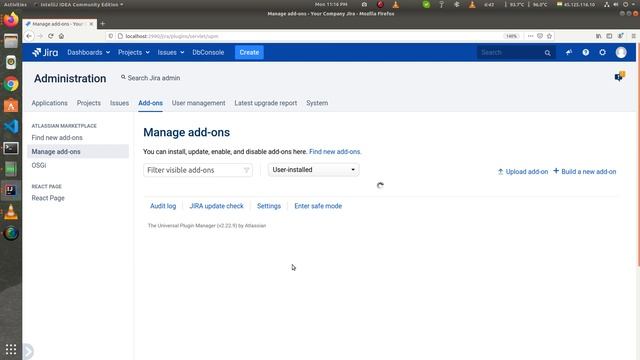Launch Firefox from the Ubuntu dock

pyautogui.click(x=11, y=19)
